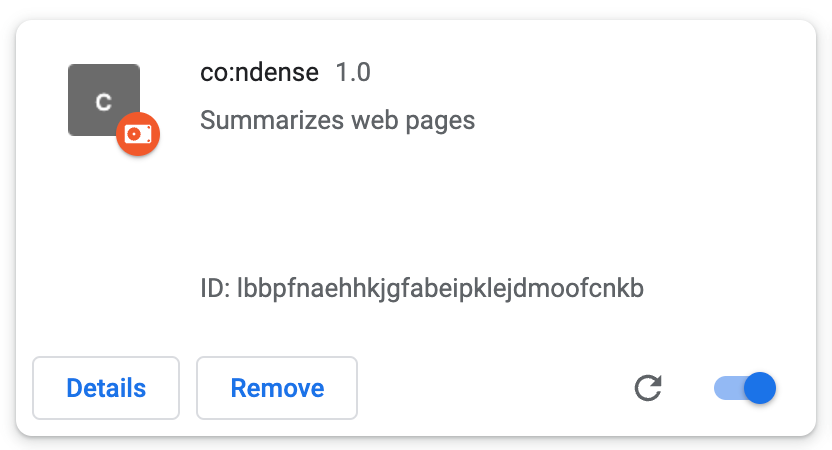Select the extension ID string lbbpfnaehhkjgfabeipklejdmoofcnkb
832x450 pixels.
point(440,289)
